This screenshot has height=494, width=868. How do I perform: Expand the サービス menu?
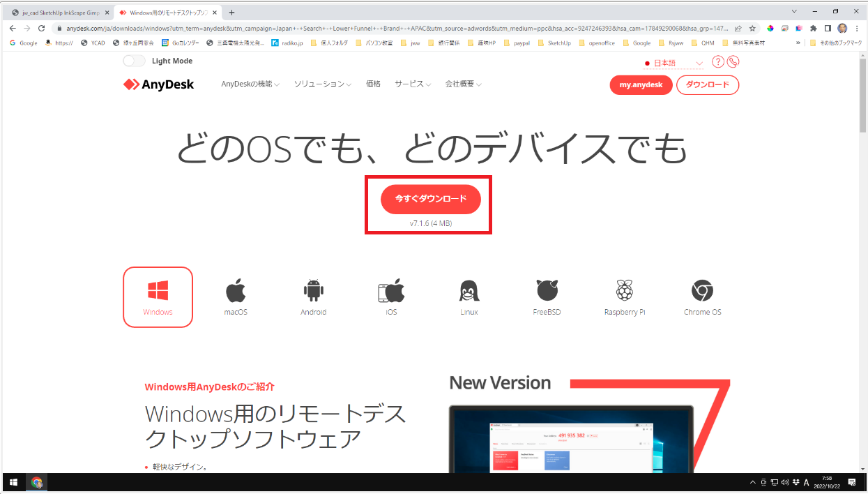point(413,84)
